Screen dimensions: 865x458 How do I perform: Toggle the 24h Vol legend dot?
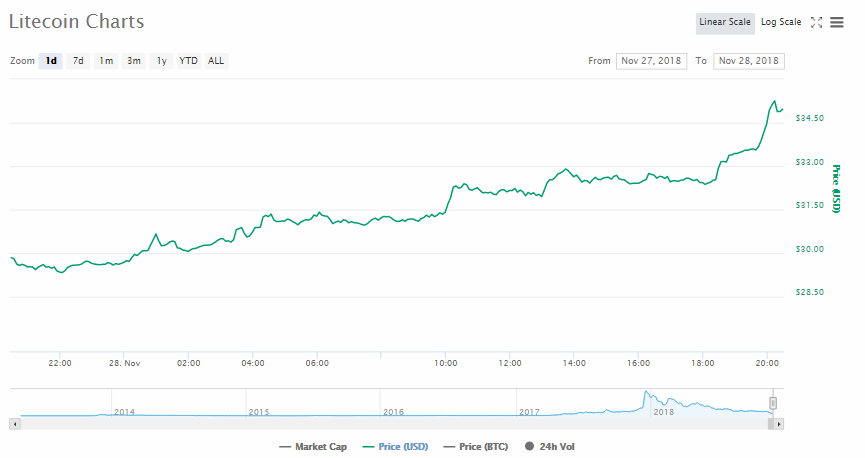(530, 446)
